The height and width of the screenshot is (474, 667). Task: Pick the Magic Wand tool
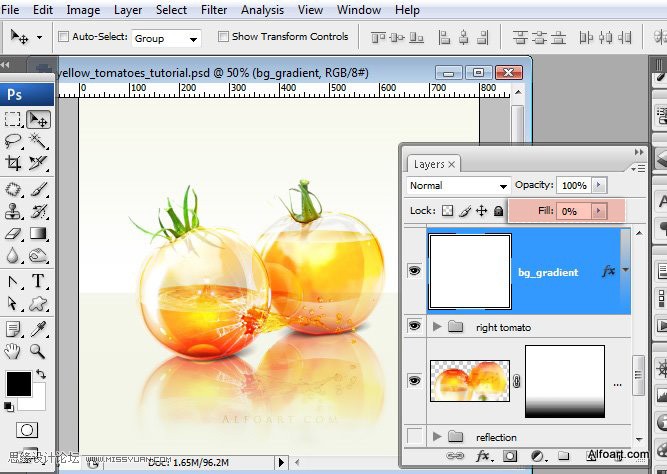pyautogui.click(x=38, y=140)
